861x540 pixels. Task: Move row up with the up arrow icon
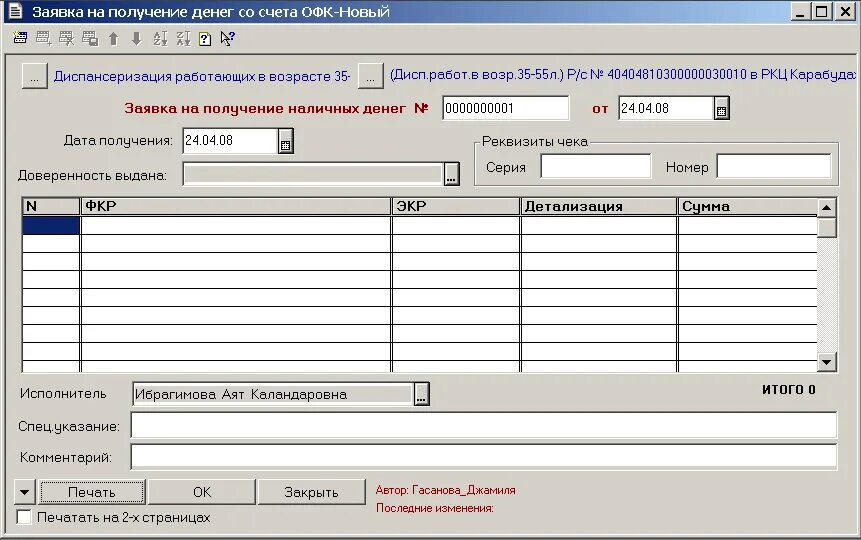(114, 38)
